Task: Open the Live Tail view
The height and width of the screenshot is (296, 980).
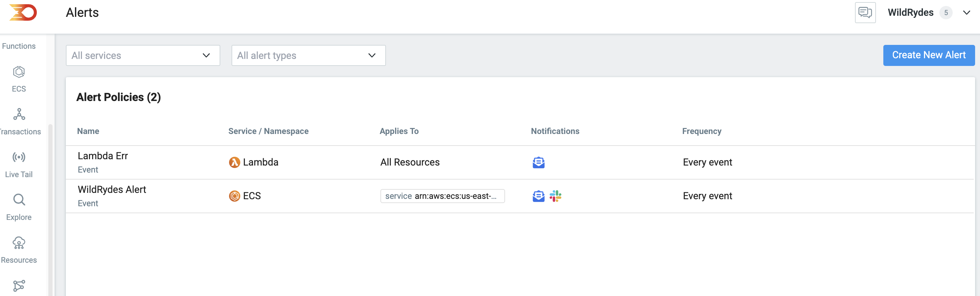Action: [19, 164]
